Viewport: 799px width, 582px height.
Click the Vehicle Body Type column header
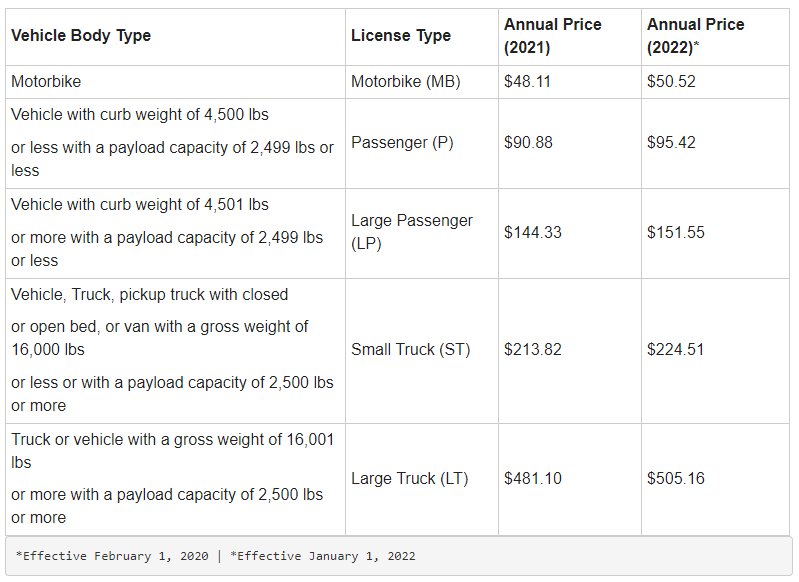click(x=175, y=37)
